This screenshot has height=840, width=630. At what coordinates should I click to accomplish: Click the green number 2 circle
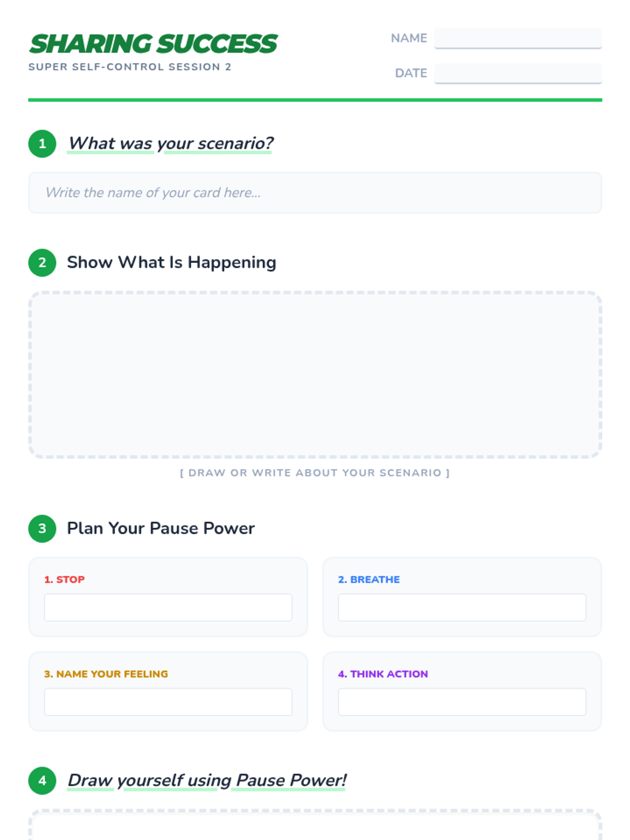[x=43, y=262]
